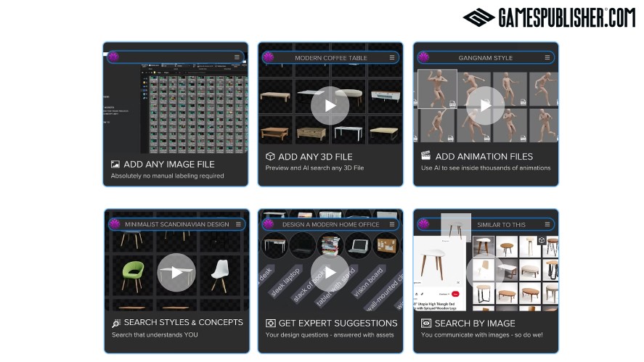Click the 'sleek laptop' suggestion tag

click(x=286, y=282)
